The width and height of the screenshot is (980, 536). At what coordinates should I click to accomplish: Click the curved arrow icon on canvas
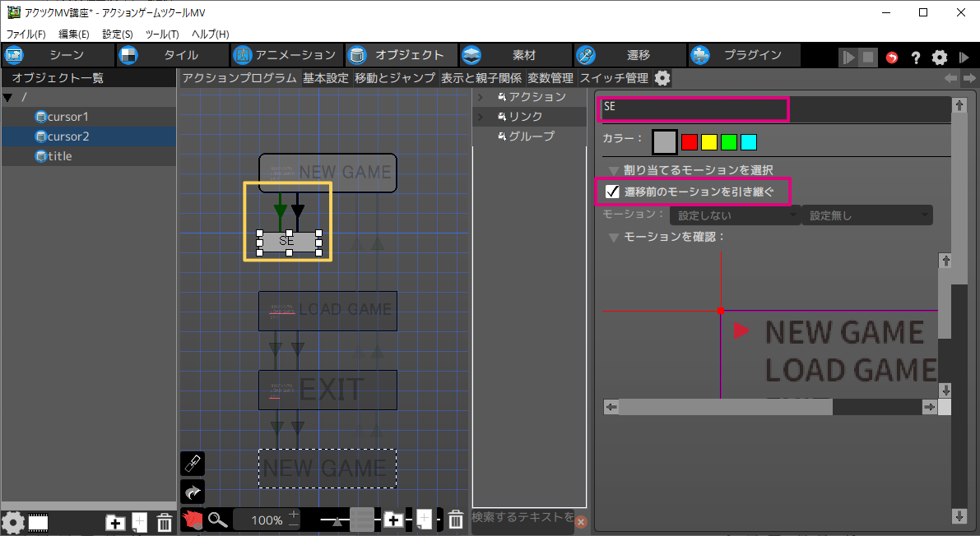tap(193, 492)
